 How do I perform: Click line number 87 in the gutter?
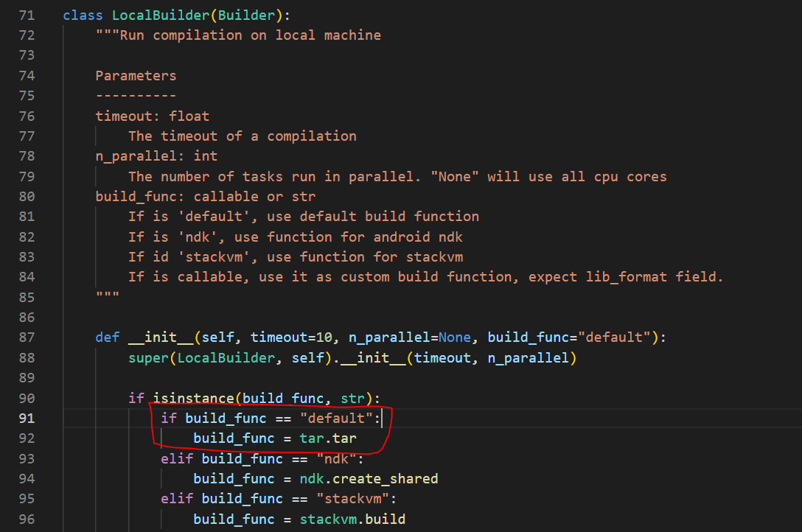(27, 337)
